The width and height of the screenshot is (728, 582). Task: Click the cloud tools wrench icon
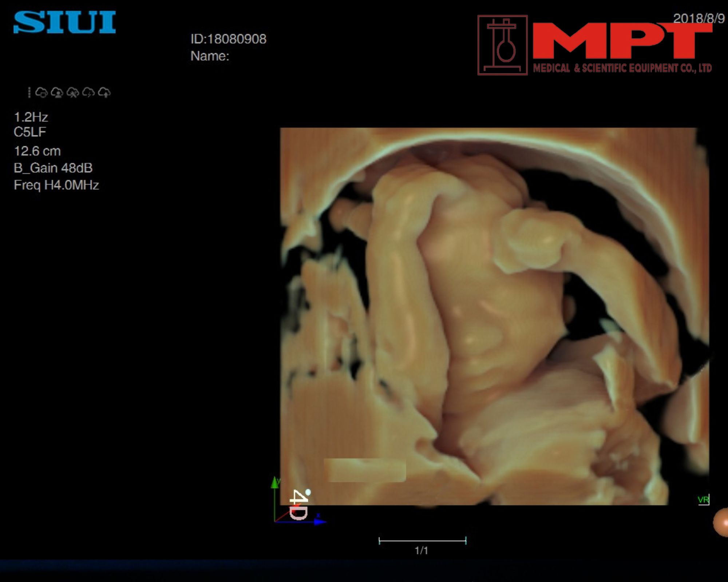73,92
